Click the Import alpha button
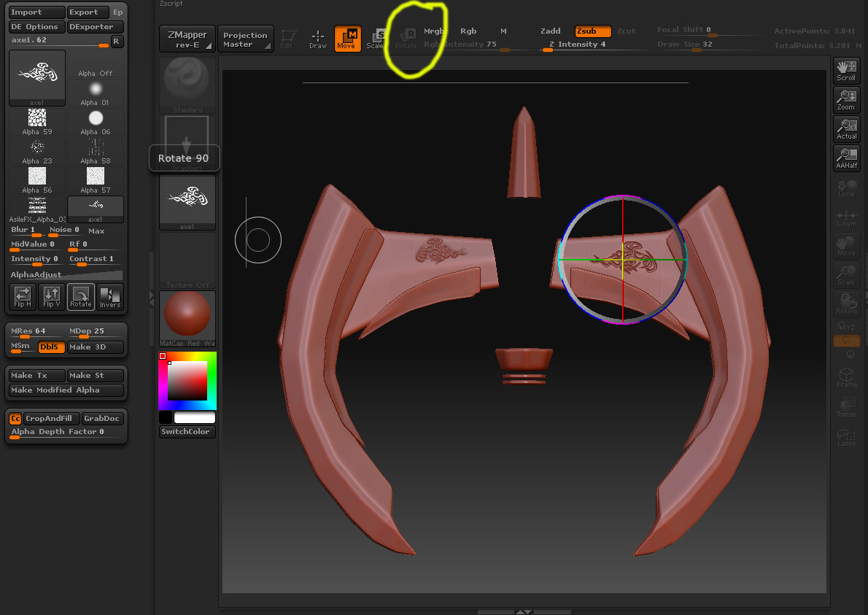Screen dimensions: 868x615 pos(37,12)
